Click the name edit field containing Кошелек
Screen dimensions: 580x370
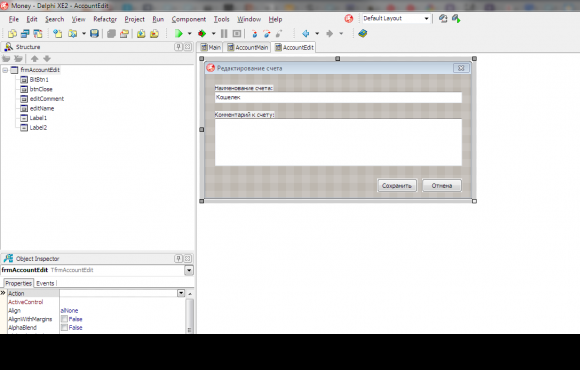point(338,97)
